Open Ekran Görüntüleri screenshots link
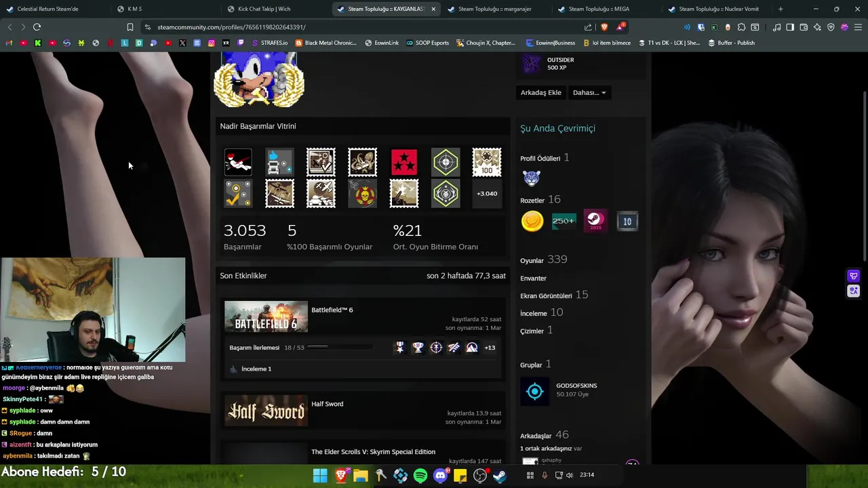 click(x=554, y=295)
